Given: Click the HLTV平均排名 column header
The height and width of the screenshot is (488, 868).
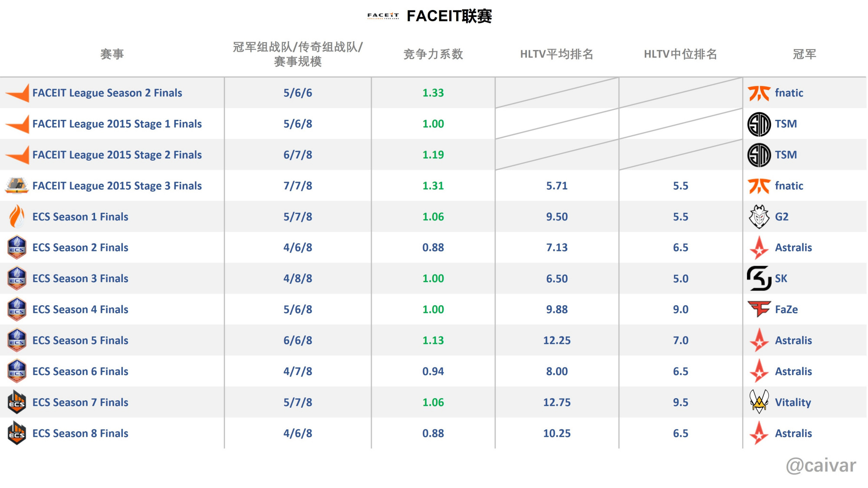Looking at the screenshot, I should point(557,54).
